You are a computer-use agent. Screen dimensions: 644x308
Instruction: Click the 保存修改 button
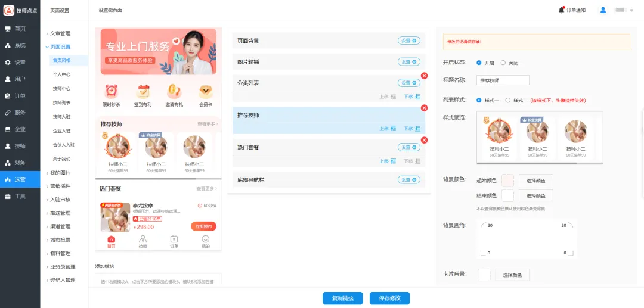[389, 298]
